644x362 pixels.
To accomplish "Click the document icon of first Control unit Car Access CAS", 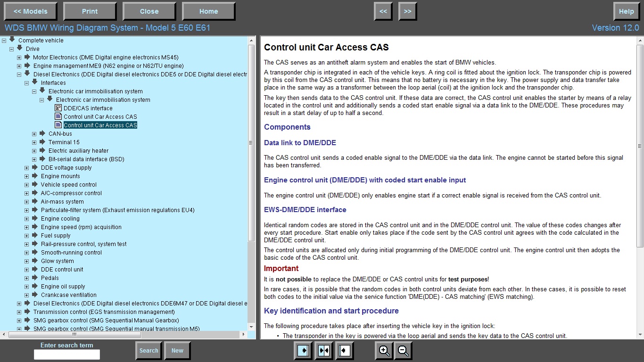I will pos(58,116).
